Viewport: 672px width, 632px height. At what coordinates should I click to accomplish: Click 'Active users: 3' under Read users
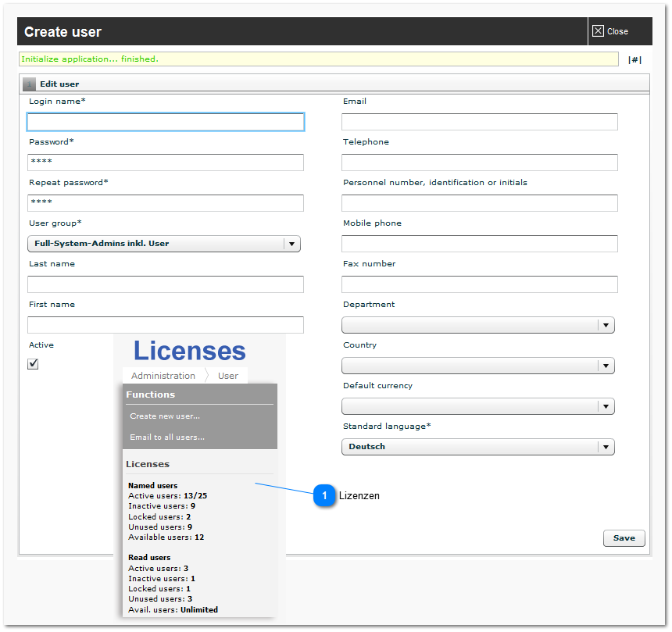click(x=158, y=568)
